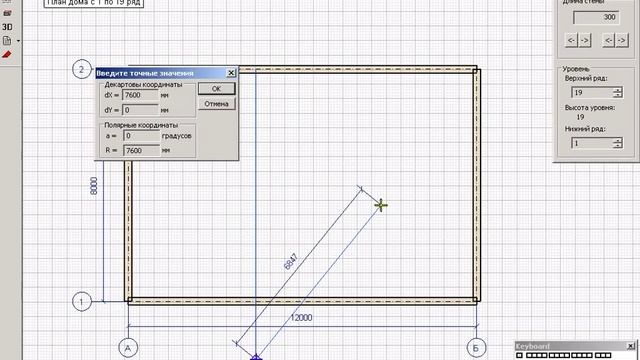Select axis marker circle Б
Viewport: 640px width, 360px height.
pyautogui.click(x=476, y=348)
